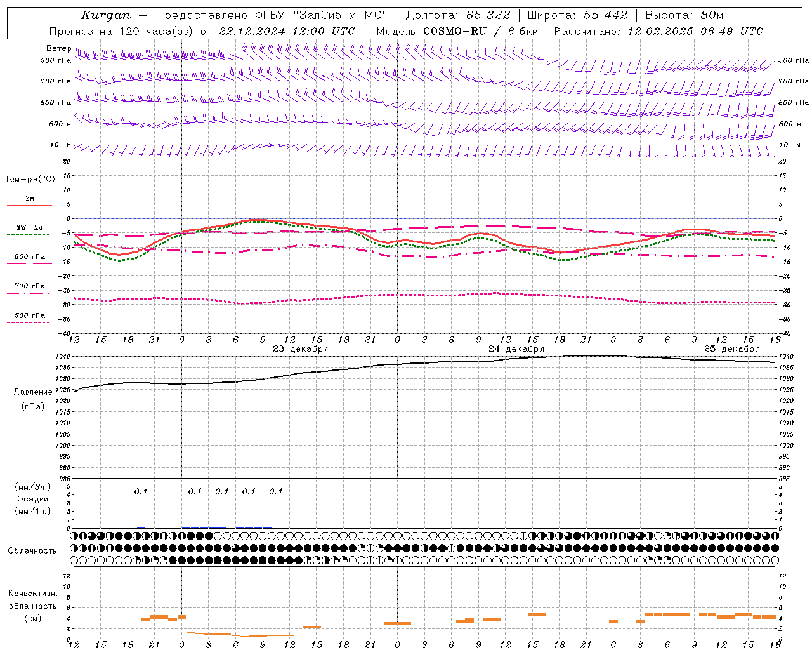Click the Td 2м dew point legend entry
Viewport: 812px width, 650px height.
[x=29, y=227]
